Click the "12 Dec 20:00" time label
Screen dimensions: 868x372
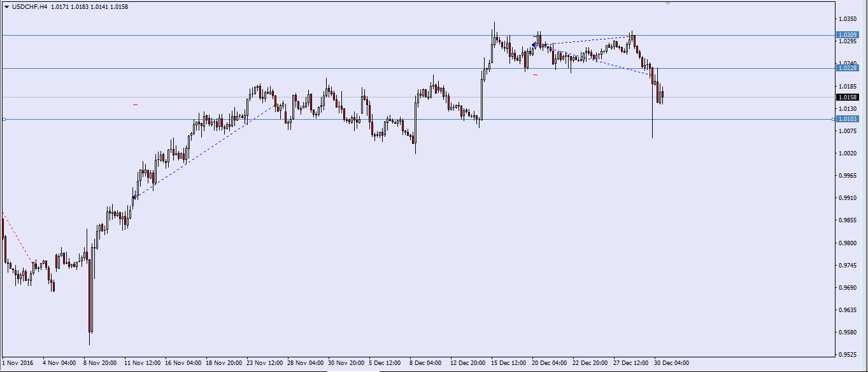tap(469, 362)
